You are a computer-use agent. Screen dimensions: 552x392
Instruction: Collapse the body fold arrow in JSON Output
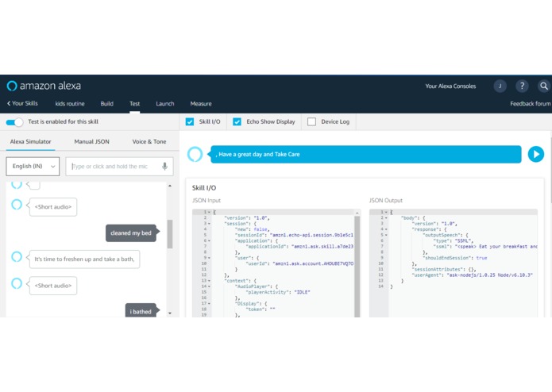tap(386, 218)
